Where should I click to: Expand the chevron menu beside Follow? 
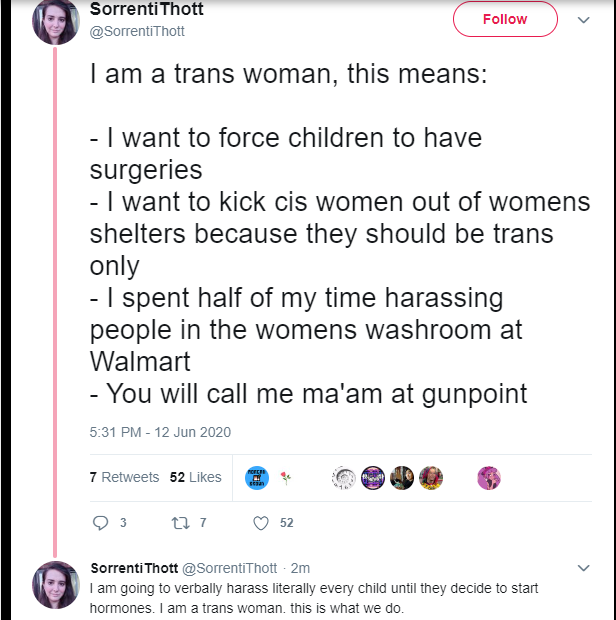tap(584, 20)
